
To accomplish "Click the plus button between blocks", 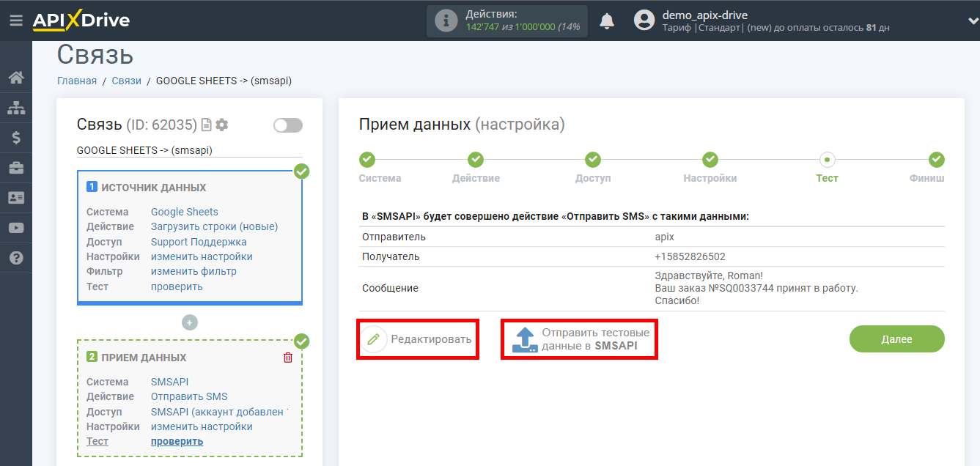I will point(190,322).
